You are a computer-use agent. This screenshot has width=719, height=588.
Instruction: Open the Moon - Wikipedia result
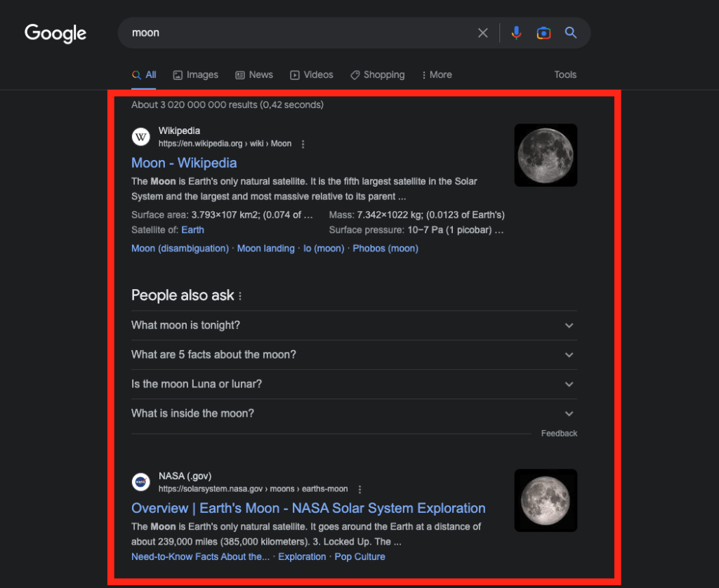click(184, 163)
